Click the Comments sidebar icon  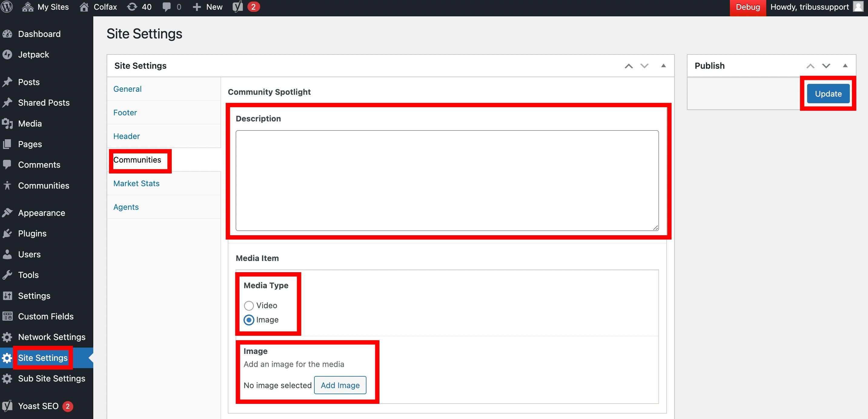click(x=7, y=165)
